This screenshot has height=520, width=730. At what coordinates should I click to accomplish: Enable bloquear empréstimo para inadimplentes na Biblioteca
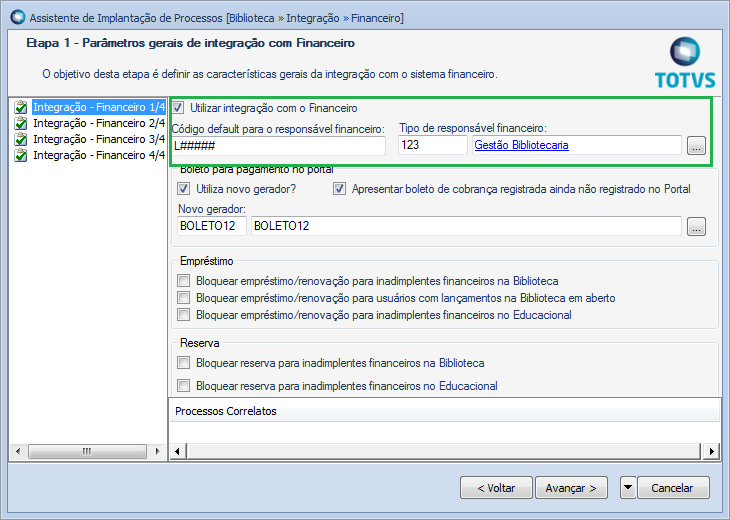[x=183, y=281]
